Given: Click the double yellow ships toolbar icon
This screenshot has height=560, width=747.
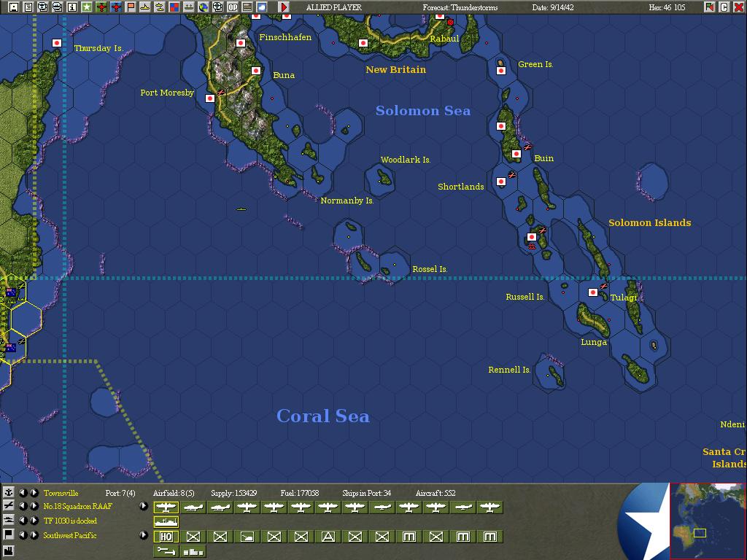Looking at the screenshot, I should click(x=160, y=7).
